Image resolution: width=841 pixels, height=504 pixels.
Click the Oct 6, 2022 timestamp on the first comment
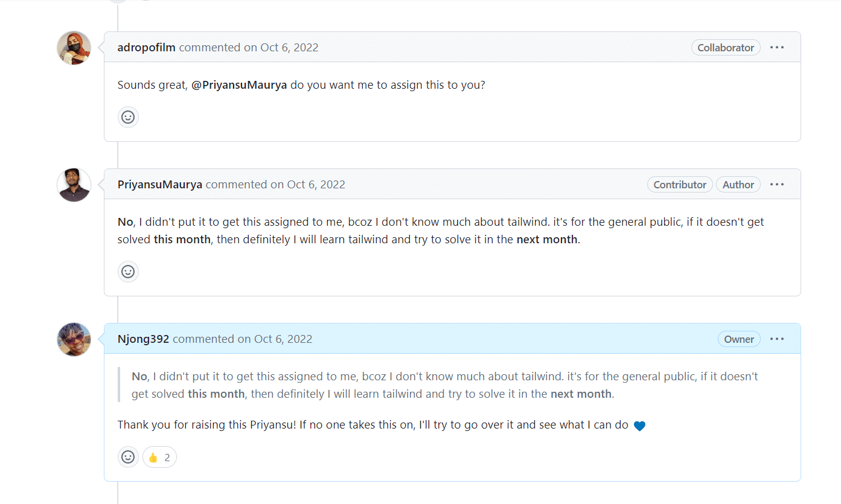pyautogui.click(x=289, y=47)
